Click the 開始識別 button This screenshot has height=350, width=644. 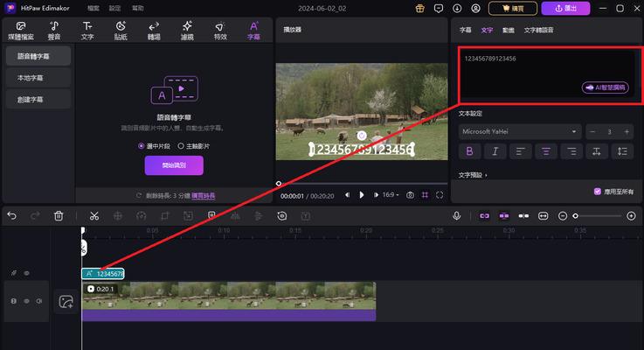click(x=174, y=165)
